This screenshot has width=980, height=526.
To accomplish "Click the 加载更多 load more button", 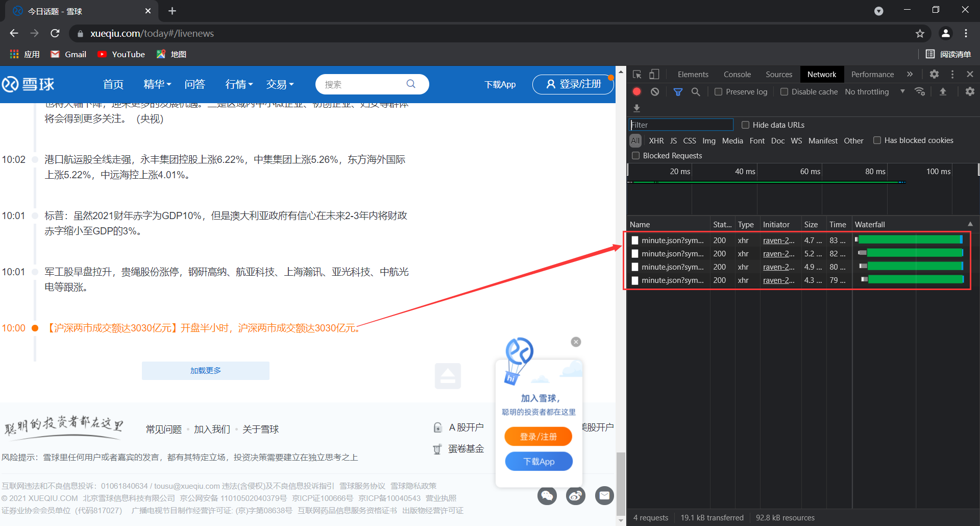I will (205, 370).
